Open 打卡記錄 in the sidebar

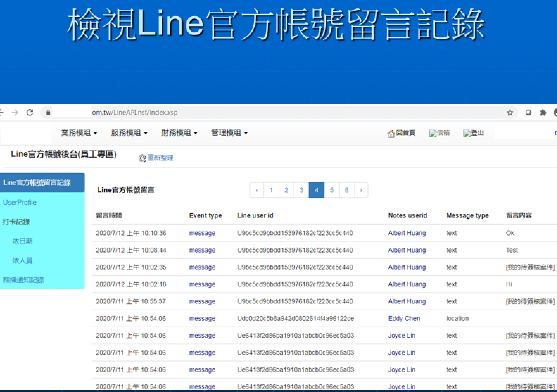pos(16,222)
